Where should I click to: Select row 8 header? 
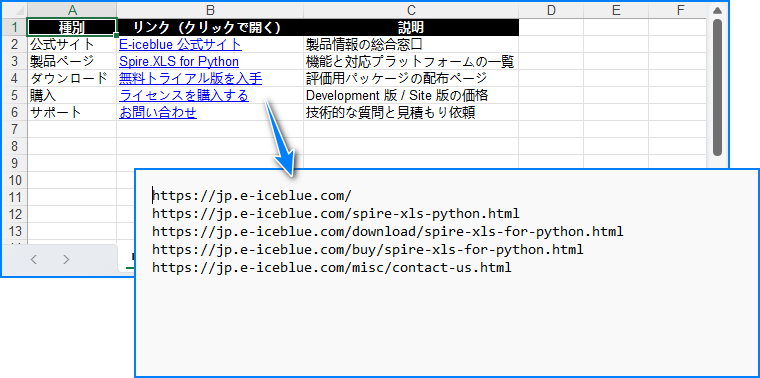click(14, 146)
